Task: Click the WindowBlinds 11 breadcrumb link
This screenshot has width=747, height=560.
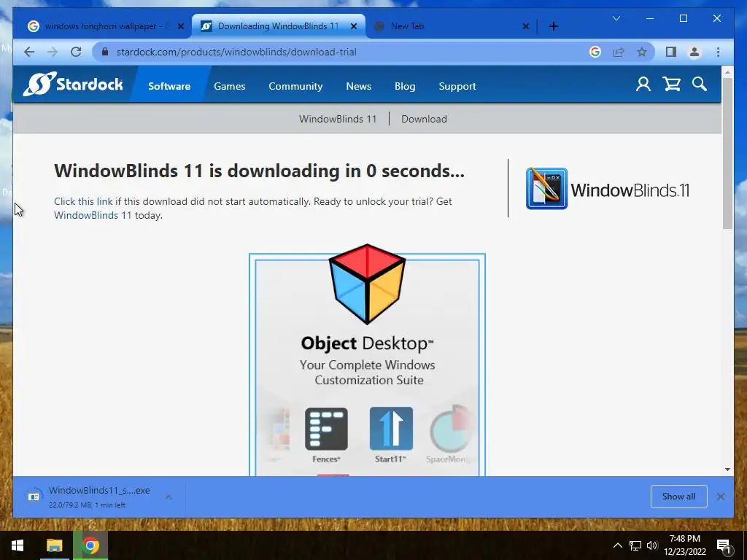Action: tap(338, 119)
